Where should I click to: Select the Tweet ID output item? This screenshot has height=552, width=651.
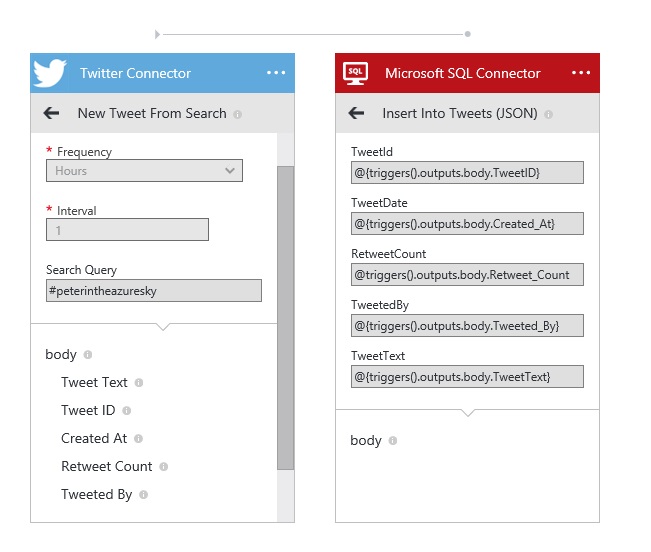pyautogui.click(x=88, y=410)
